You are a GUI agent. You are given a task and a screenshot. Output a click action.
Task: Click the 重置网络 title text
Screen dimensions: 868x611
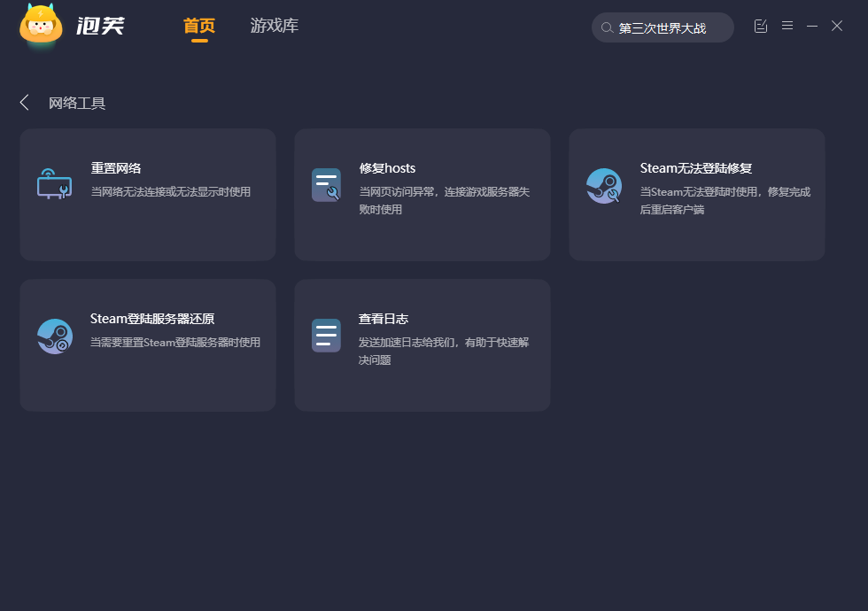tap(116, 168)
